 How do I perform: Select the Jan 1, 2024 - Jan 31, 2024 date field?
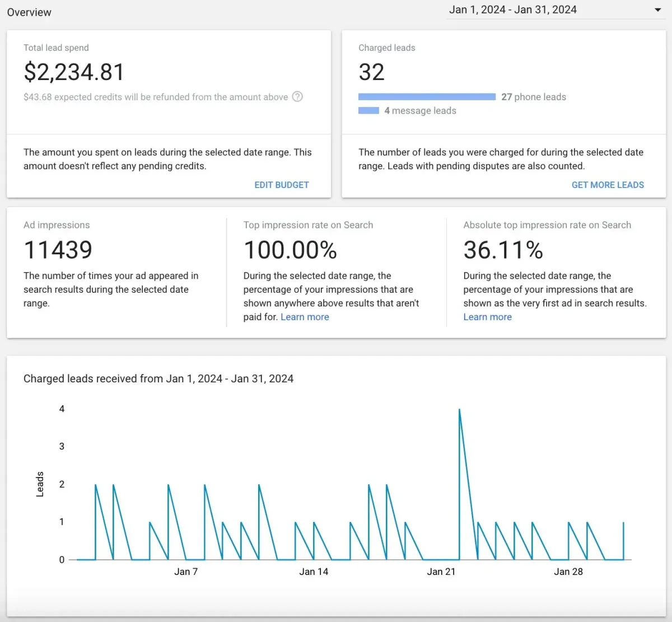point(556,10)
